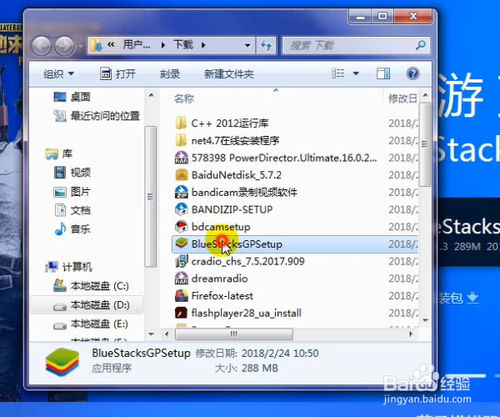
Task: Sort by the 名称 column header
Action: point(184,99)
